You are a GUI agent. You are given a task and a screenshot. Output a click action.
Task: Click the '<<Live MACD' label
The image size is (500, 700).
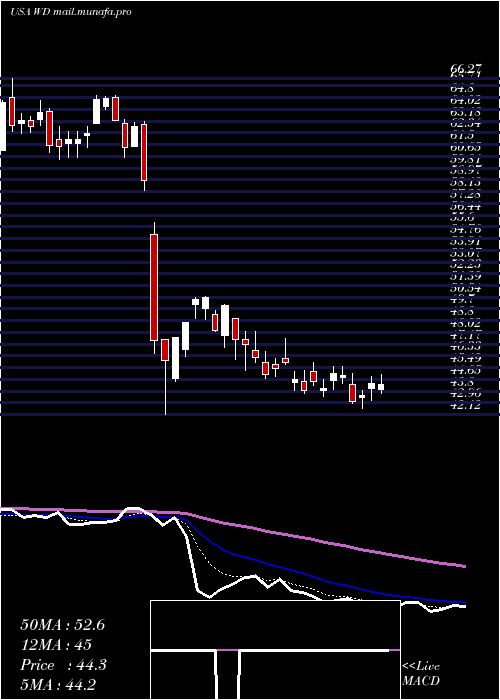click(421, 674)
